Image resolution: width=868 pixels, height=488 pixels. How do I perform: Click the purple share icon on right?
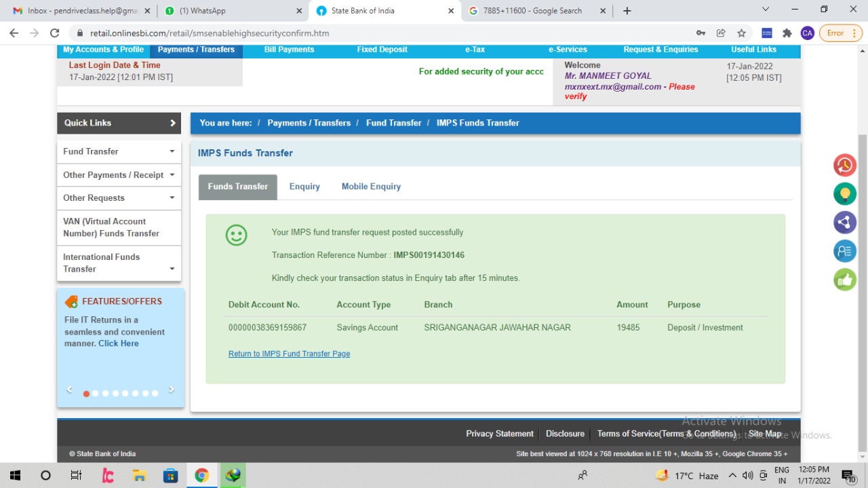[844, 223]
